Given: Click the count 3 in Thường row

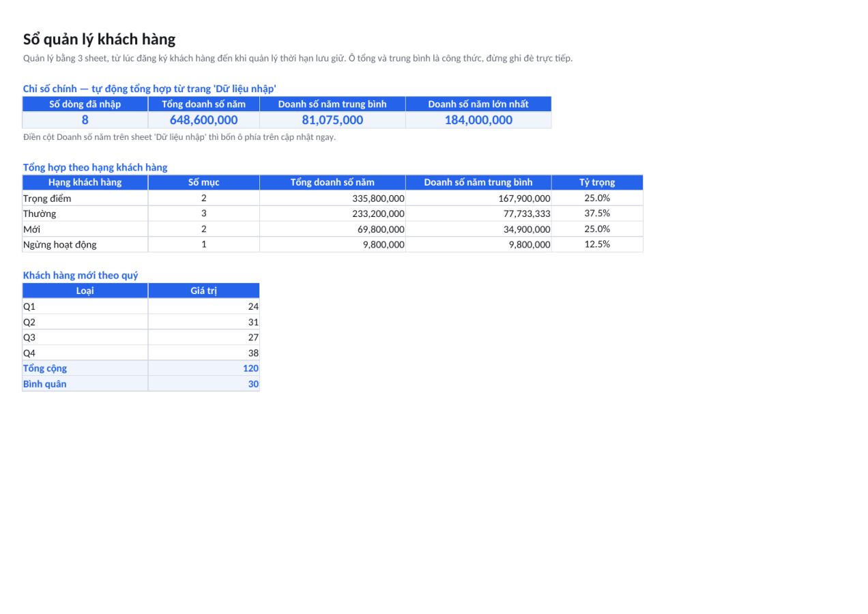Looking at the screenshot, I should click(x=204, y=214).
